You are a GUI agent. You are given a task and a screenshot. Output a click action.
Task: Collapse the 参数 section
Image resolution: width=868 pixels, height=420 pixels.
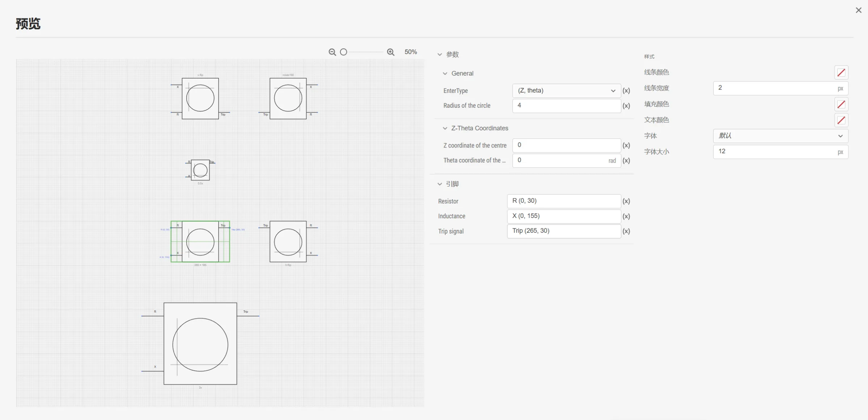tap(440, 55)
